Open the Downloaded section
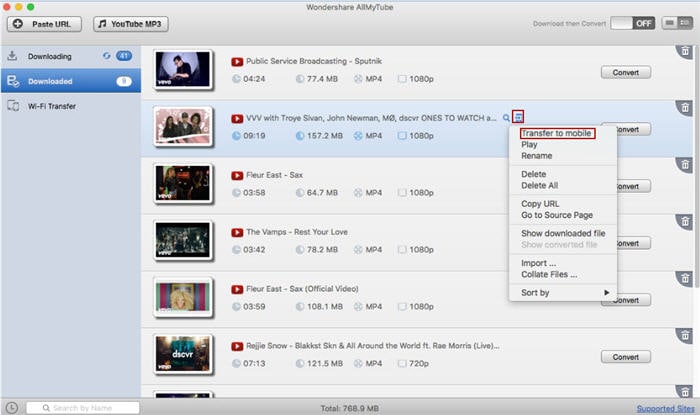 pyautogui.click(x=71, y=81)
